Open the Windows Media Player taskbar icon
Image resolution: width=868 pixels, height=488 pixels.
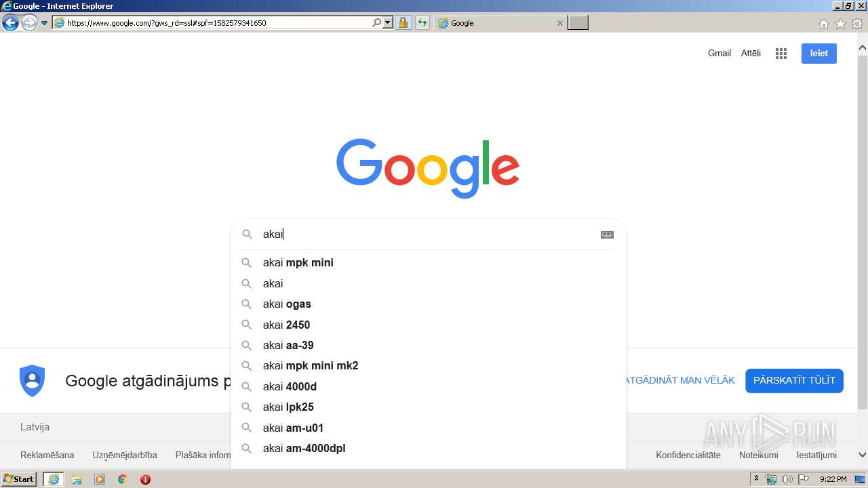point(100,479)
